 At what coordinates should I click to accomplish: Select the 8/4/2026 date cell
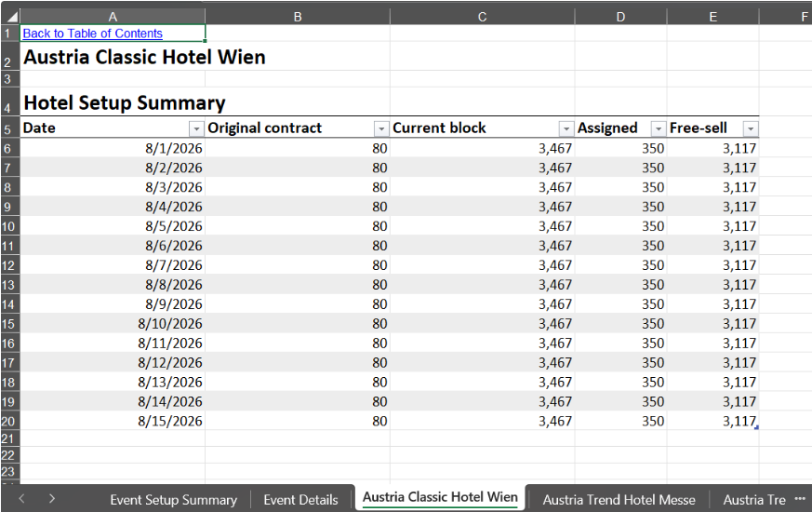click(x=113, y=207)
